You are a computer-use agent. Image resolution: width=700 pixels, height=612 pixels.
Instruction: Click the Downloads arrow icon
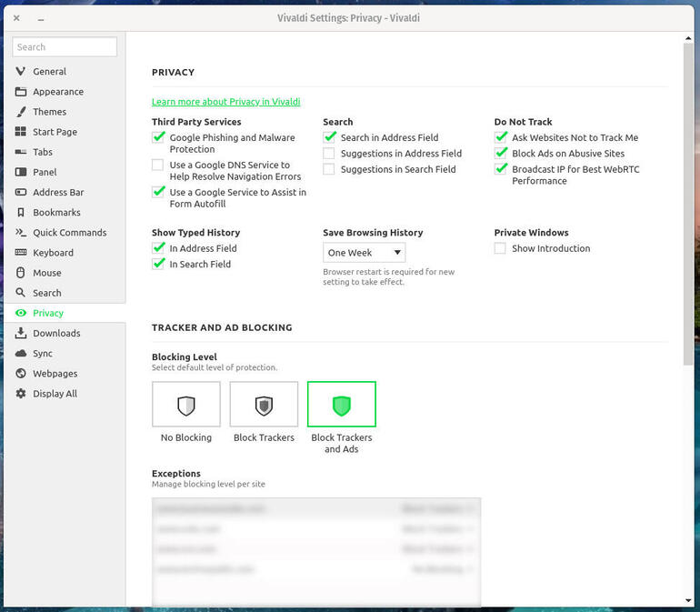tap(21, 333)
